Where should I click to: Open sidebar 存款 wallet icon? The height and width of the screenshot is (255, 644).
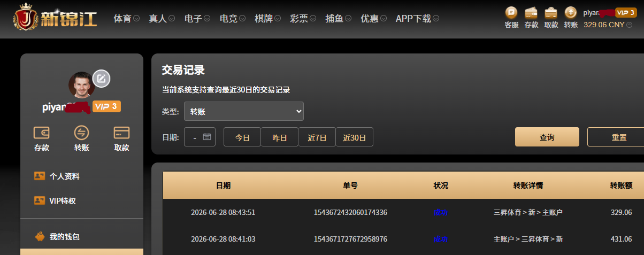point(42,133)
